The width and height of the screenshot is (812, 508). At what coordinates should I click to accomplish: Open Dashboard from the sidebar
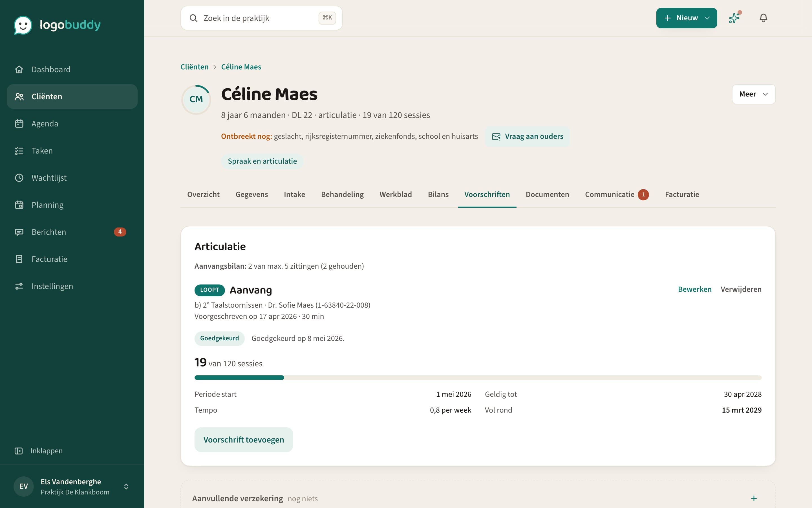click(x=72, y=69)
